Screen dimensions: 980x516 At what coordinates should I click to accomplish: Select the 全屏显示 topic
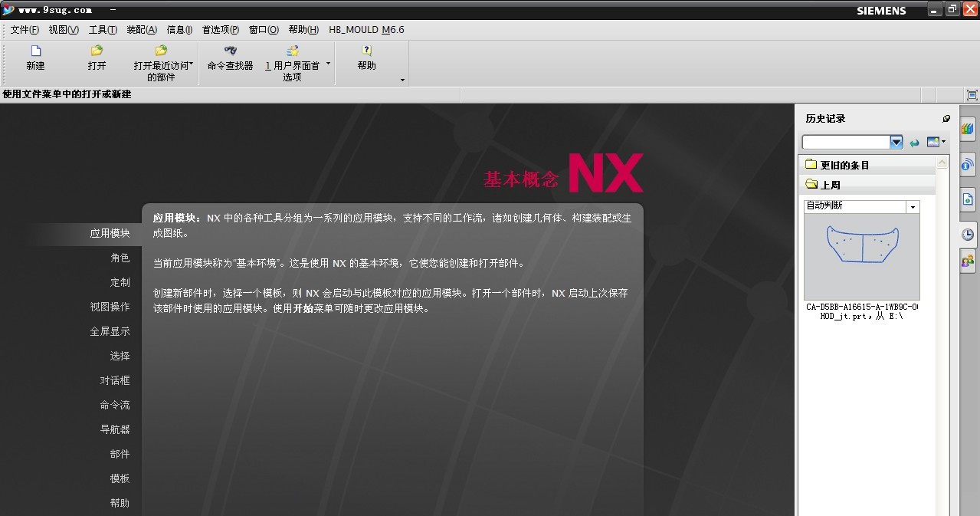(110, 331)
